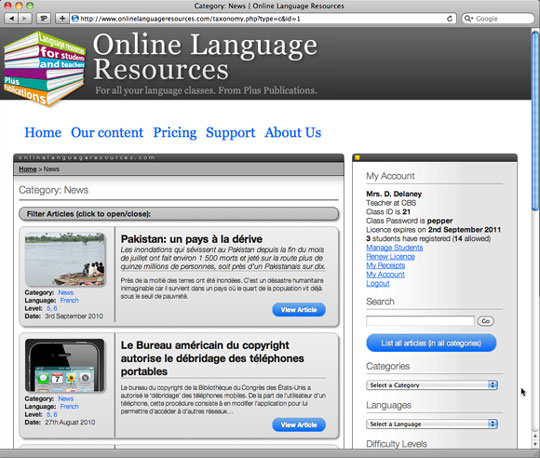This screenshot has height=458, width=540.
Task: Open the Our content navigation item
Action: pyautogui.click(x=107, y=132)
